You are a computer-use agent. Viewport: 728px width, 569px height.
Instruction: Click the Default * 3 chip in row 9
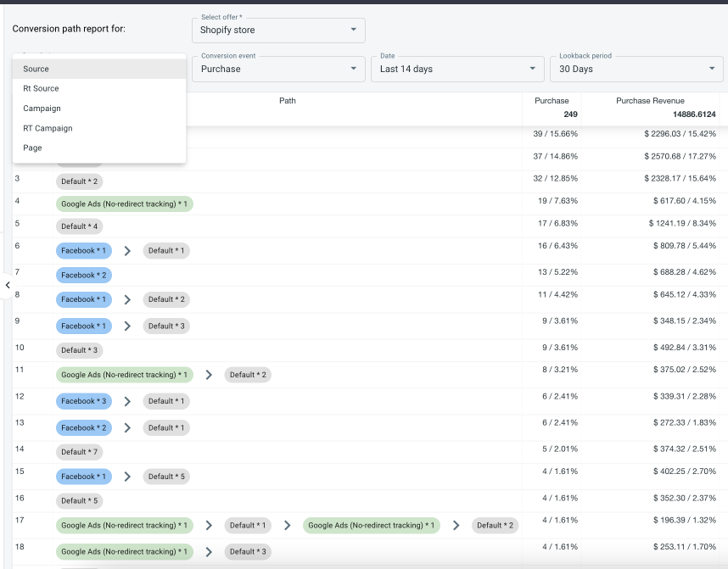166,326
